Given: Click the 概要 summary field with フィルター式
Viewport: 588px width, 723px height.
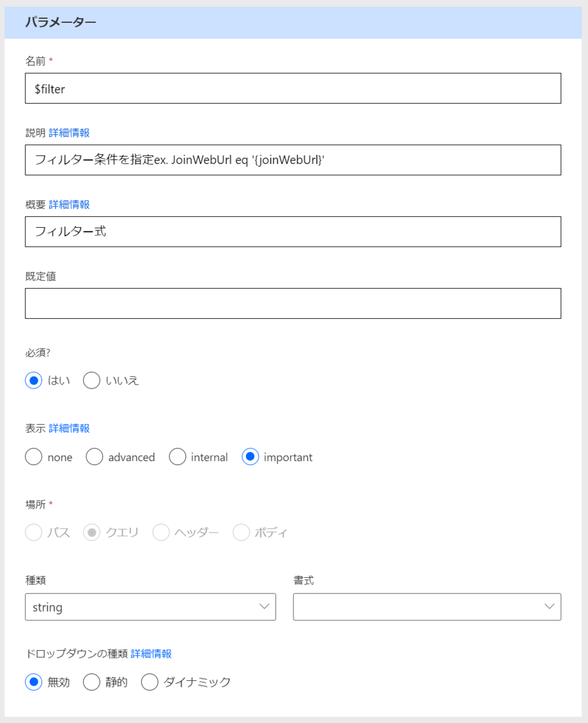Looking at the screenshot, I should coord(293,232).
